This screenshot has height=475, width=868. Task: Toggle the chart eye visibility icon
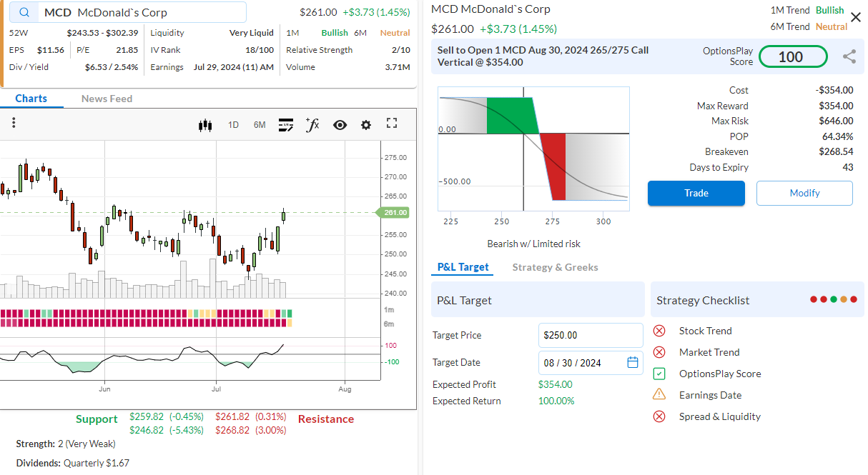(x=340, y=125)
